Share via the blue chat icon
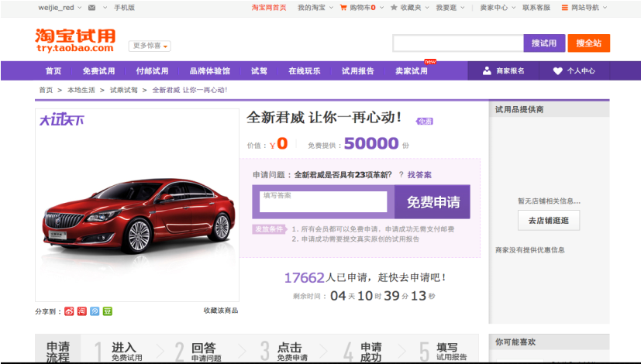This screenshot has width=641, height=364. pyautogui.click(x=95, y=311)
